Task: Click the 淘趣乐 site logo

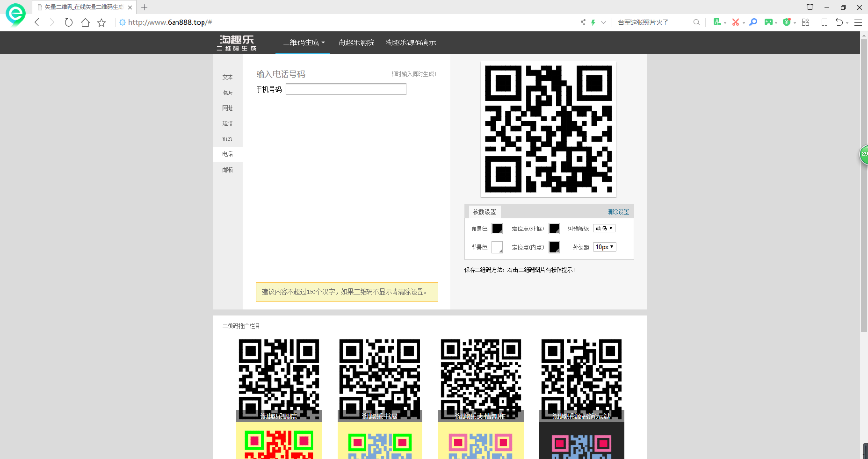Action: click(237, 42)
